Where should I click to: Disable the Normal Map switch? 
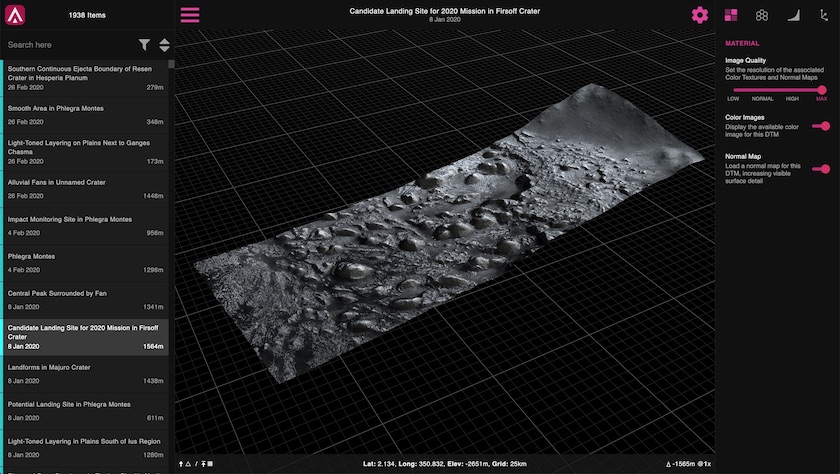(x=821, y=169)
